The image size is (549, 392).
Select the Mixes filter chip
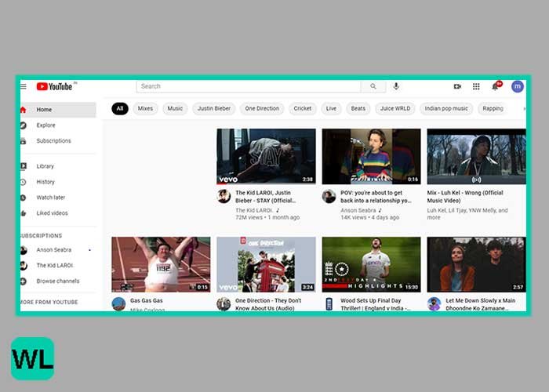(x=145, y=108)
